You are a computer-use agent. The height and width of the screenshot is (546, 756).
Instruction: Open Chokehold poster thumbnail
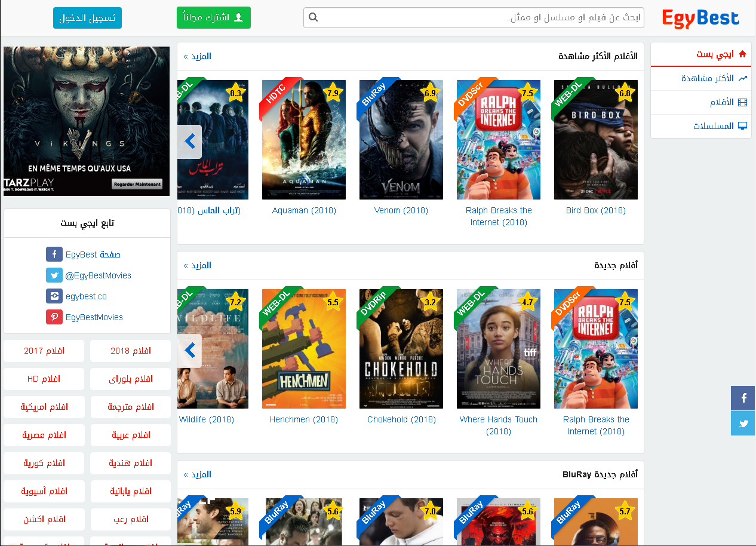click(401, 349)
